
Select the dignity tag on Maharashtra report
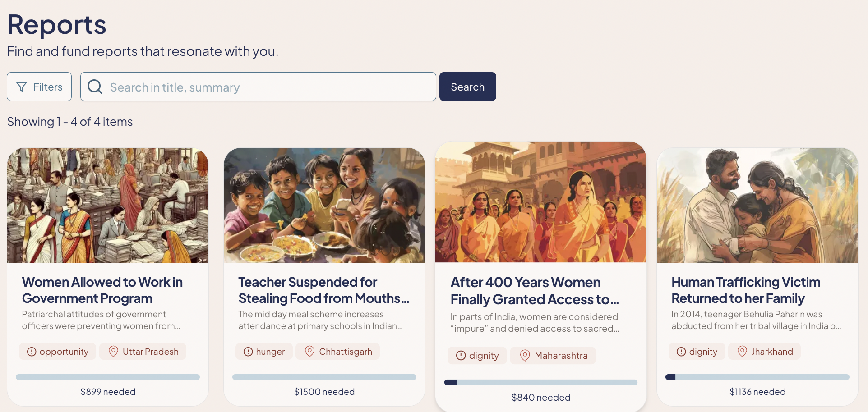click(x=477, y=356)
